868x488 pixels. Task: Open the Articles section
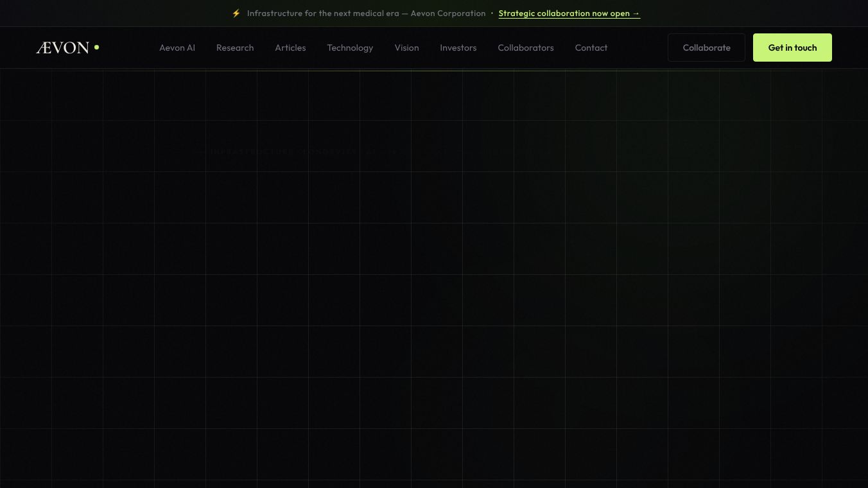click(x=290, y=48)
